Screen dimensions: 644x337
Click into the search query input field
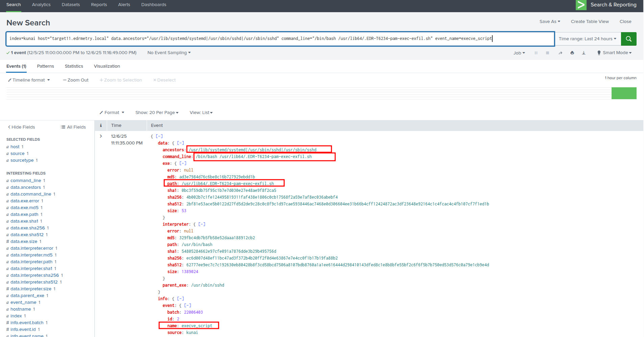pyautogui.click(x=280, y=39)
